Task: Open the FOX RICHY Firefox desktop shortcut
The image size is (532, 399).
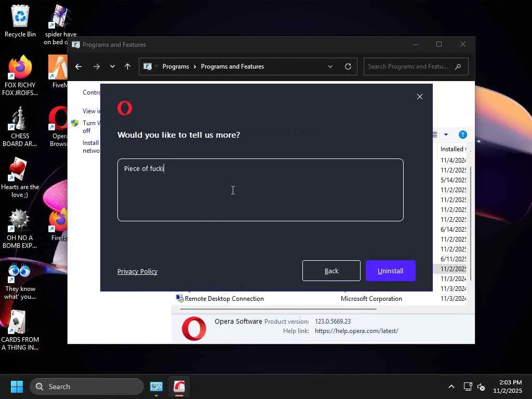Action: click(x=20, y=75)
